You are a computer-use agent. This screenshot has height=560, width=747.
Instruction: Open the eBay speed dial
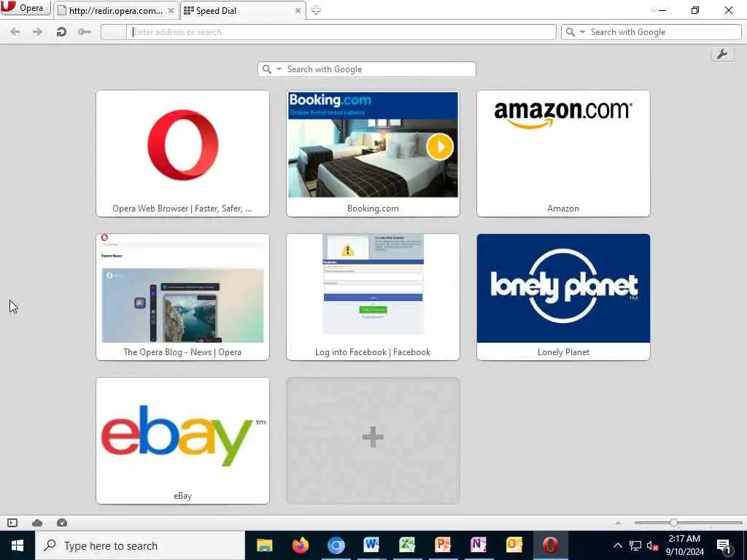coord(182,441)
